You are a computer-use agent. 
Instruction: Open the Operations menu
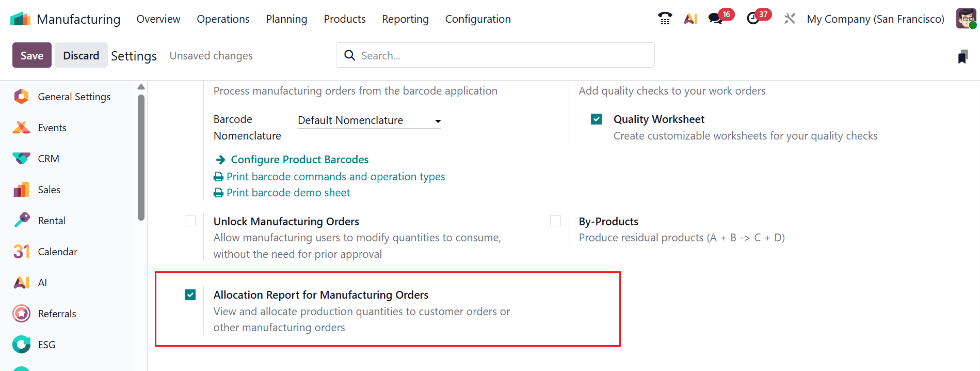pyautogui.click(x=223, y=19)
